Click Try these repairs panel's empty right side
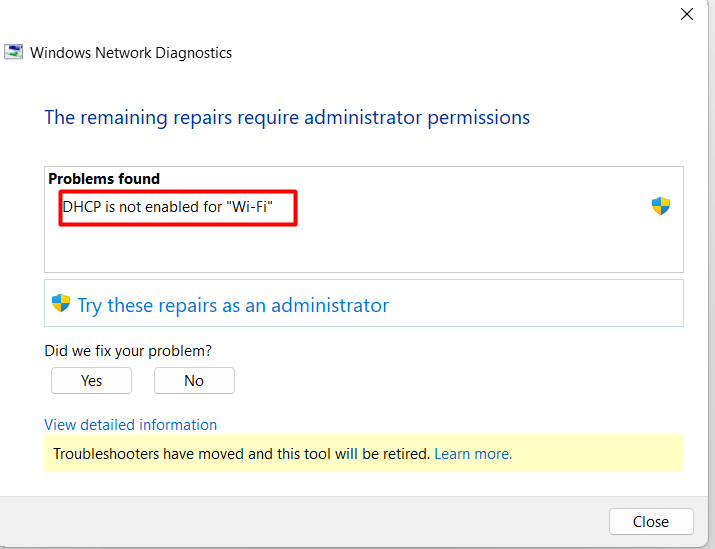Image resolution: width=715 pixels, height=549 pixels. coord(536,303)
